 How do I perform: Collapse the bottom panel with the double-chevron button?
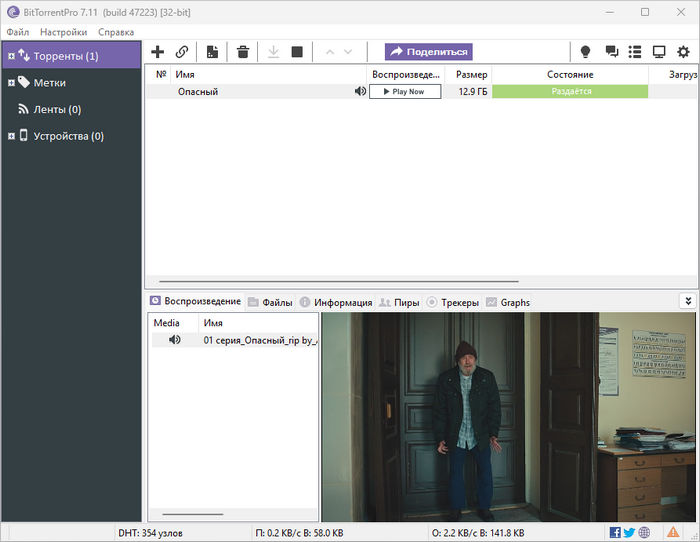pyautogui.click(x=687, y=301)
